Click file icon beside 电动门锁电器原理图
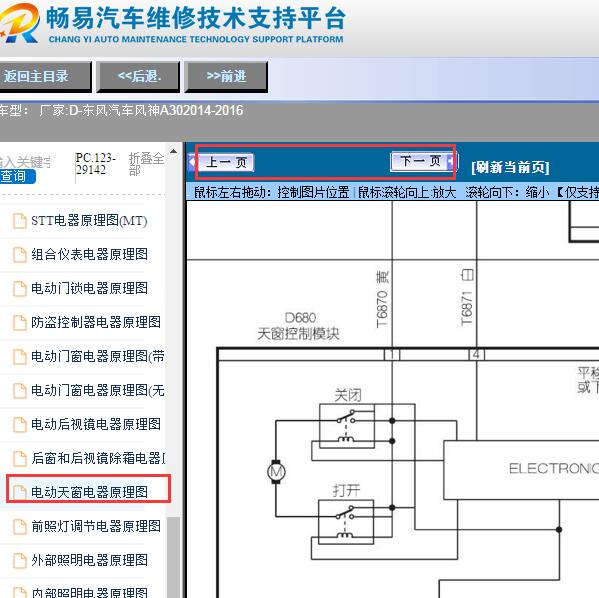 (20, 288)
